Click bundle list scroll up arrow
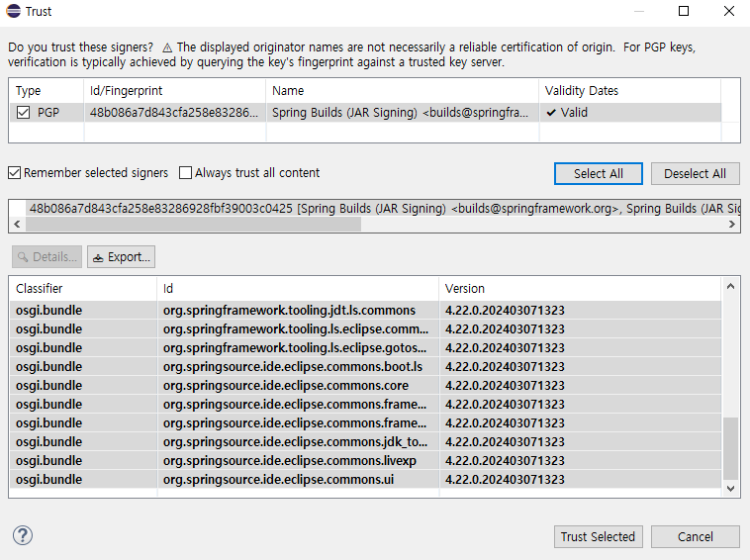Screen dimensions: 750x560 (x=730, y=287)
